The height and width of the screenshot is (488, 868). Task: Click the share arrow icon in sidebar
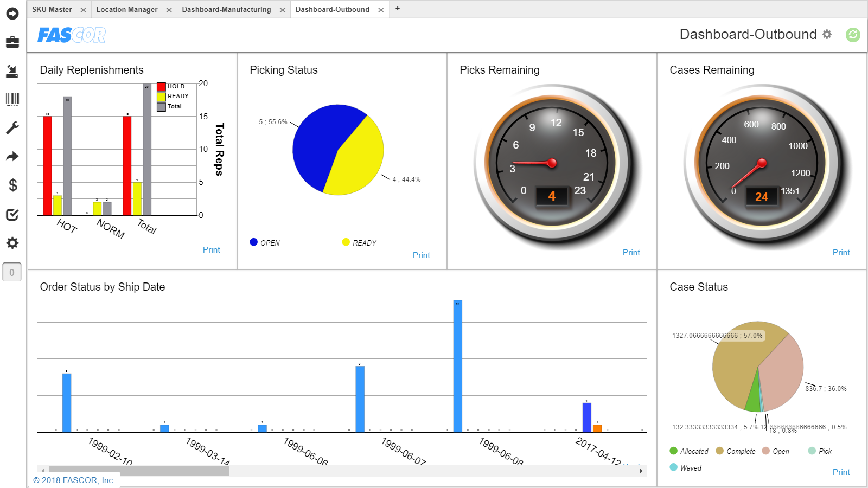point(12,156)
